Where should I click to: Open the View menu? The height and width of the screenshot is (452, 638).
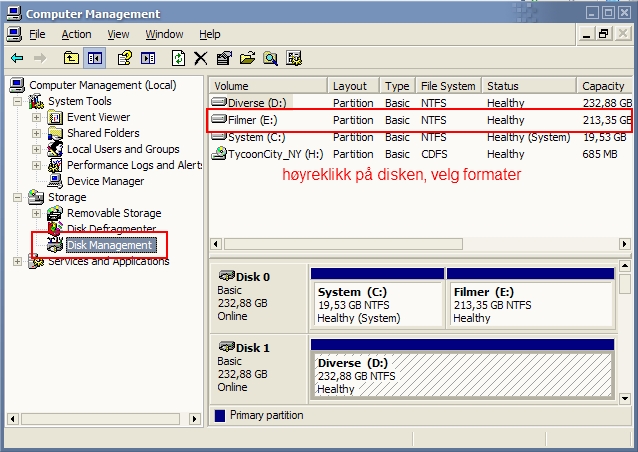(118, 35)
